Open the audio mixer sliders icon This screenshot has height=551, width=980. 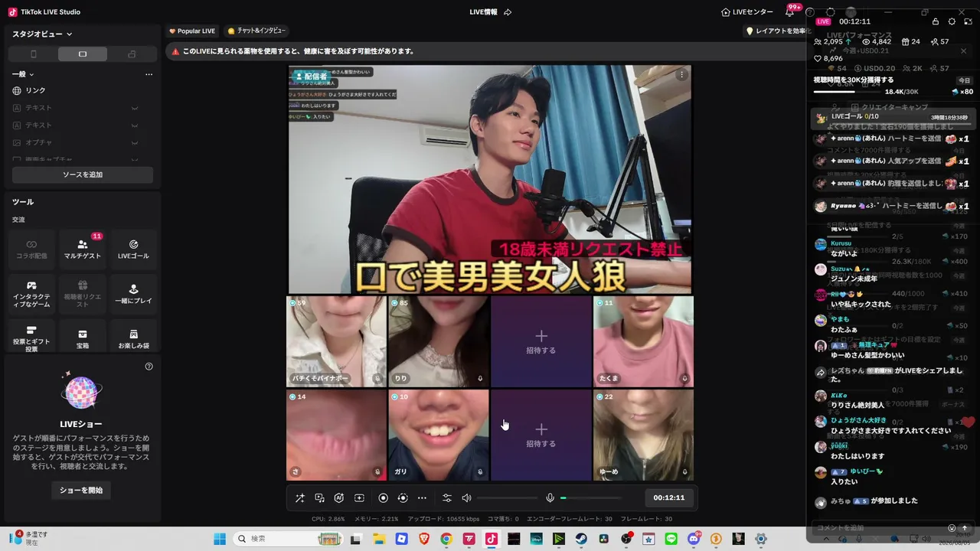tap(447, 498)
